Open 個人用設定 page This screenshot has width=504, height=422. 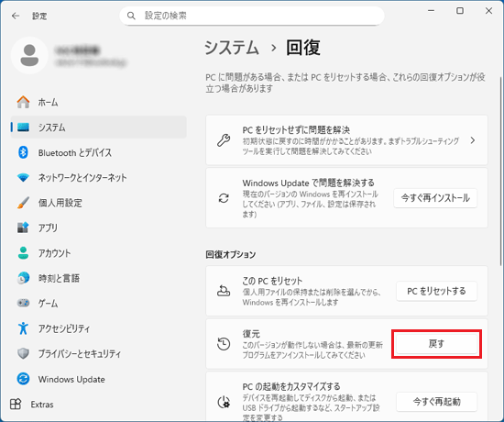(99, 203)
